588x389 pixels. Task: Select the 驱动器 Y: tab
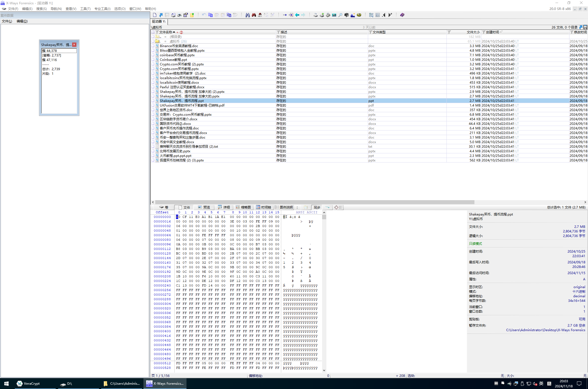coord(159,22)
